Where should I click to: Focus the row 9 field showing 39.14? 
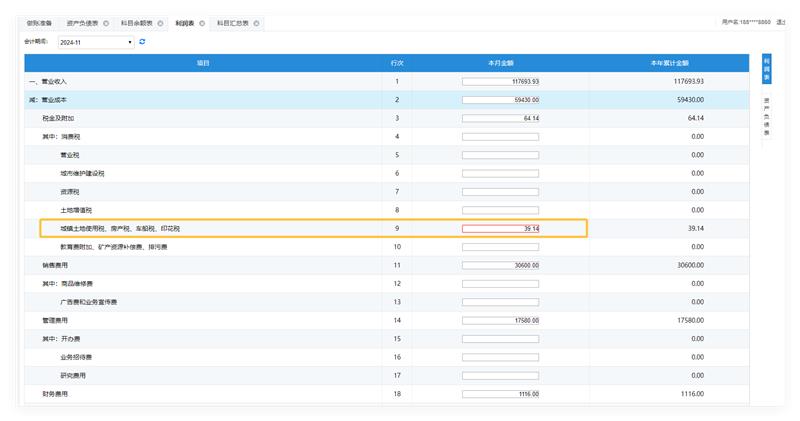click(500, 229)
